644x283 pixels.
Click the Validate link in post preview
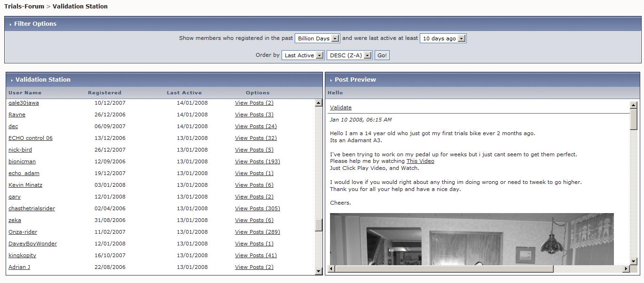pyautogui.click(x=341, y=107)
